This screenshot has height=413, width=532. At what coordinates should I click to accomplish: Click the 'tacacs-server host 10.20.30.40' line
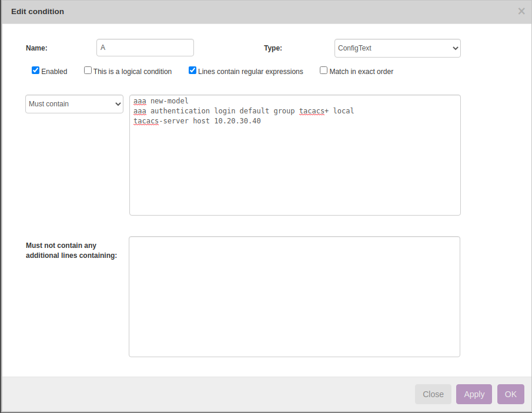coord(197,121)
